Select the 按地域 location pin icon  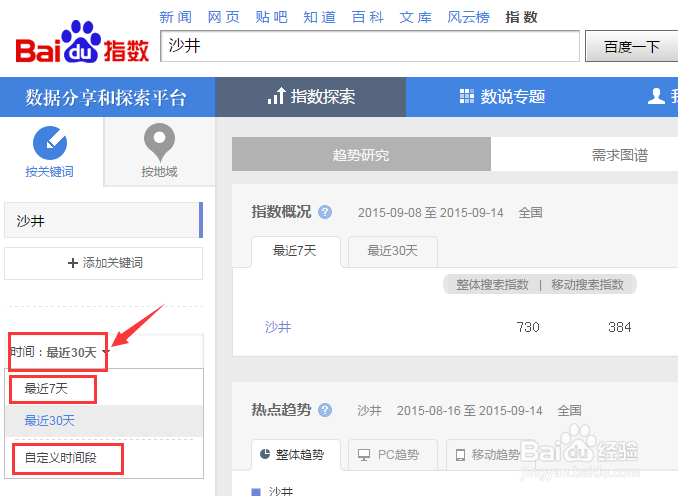coord(159,142)
